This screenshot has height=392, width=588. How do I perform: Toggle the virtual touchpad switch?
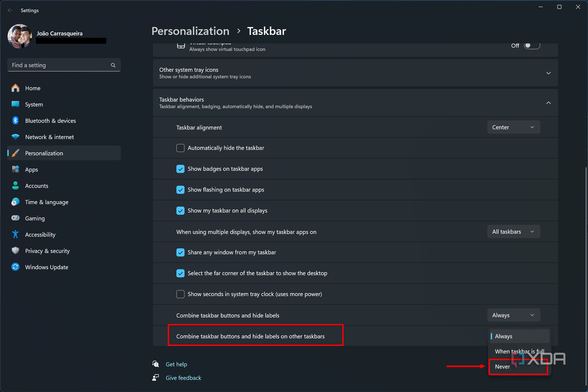(x=532, y=46)
